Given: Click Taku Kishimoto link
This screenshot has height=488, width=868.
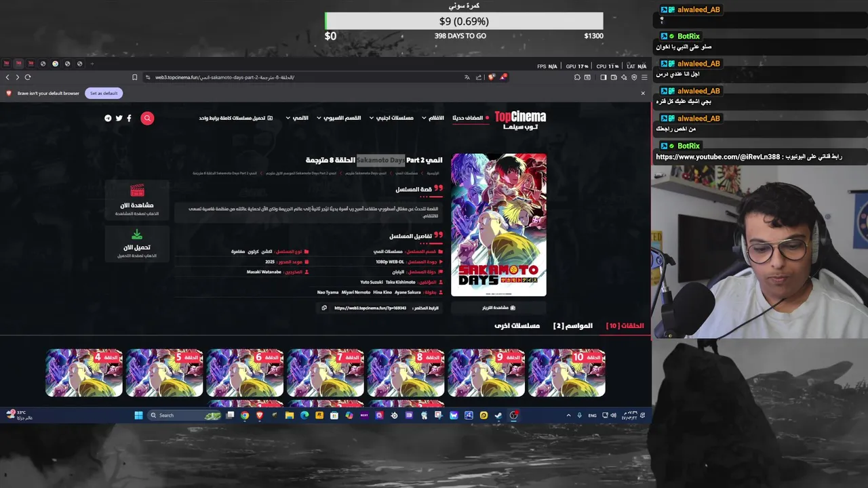Looking at the screenshot, I should [x=400, y=282].
